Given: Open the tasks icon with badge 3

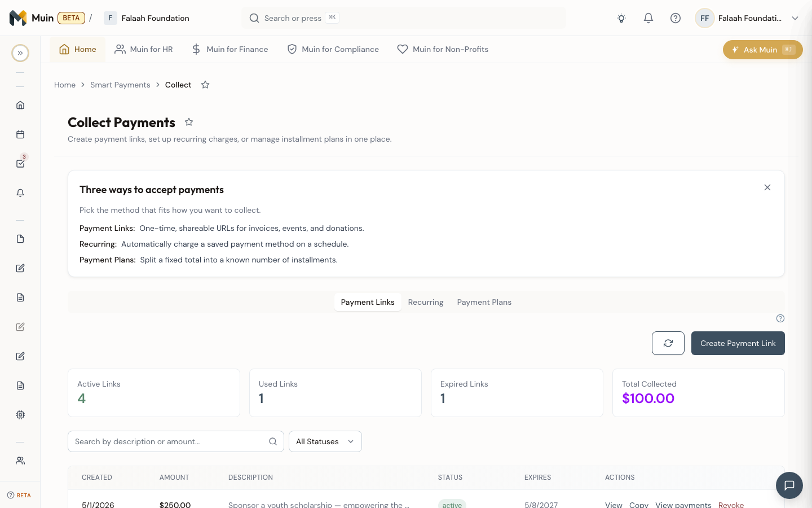Looking at the screenshot, I should point(20,163).
